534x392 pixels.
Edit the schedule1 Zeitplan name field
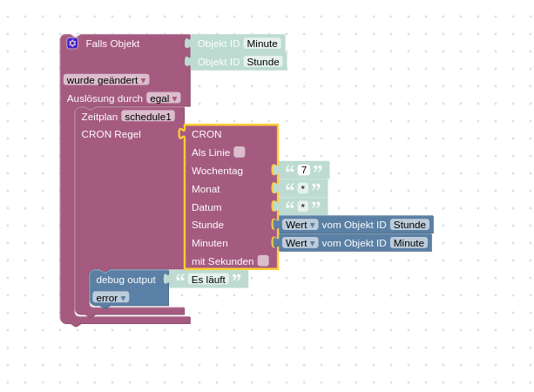[x=148, y=117]
